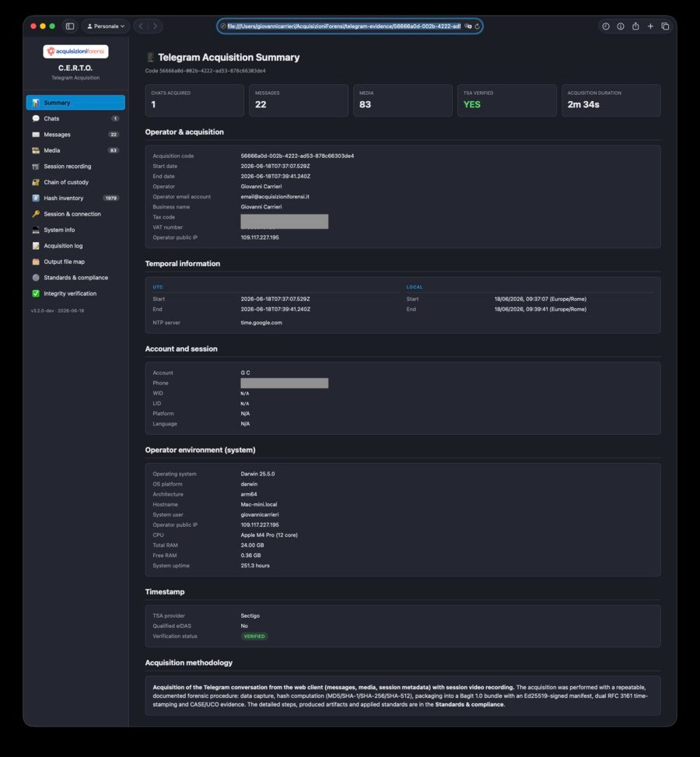Click the Session recording clapper icon
700x757 pixels.
(x=36, y=166)
